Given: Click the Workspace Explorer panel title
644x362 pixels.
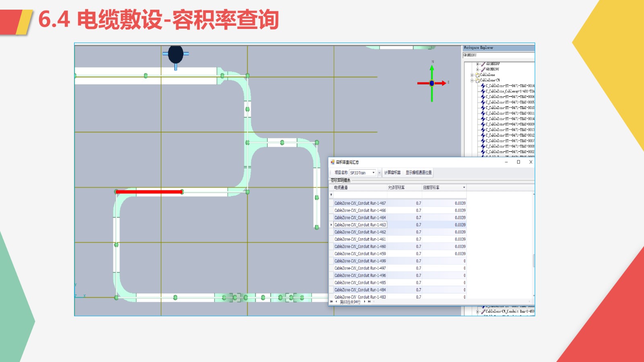Looking at the screenshot, I should point(479,48).
